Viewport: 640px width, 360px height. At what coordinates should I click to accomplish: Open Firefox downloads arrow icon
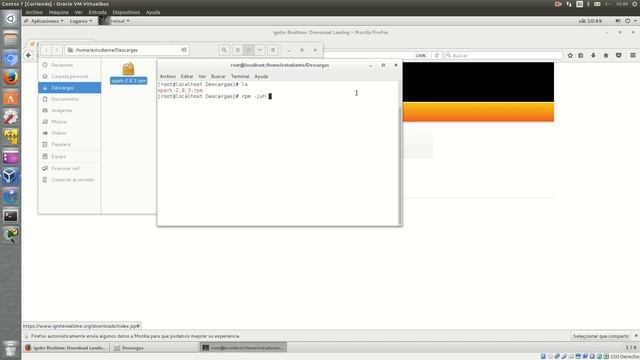pos(593,55)
